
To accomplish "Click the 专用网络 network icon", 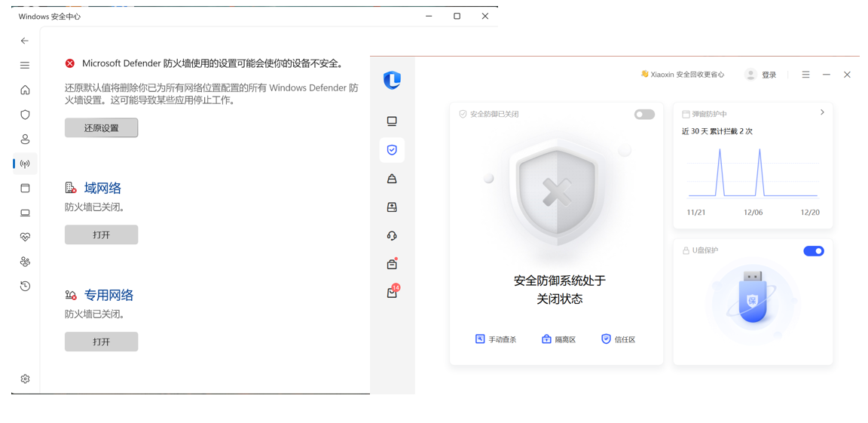I will (70, 295).
